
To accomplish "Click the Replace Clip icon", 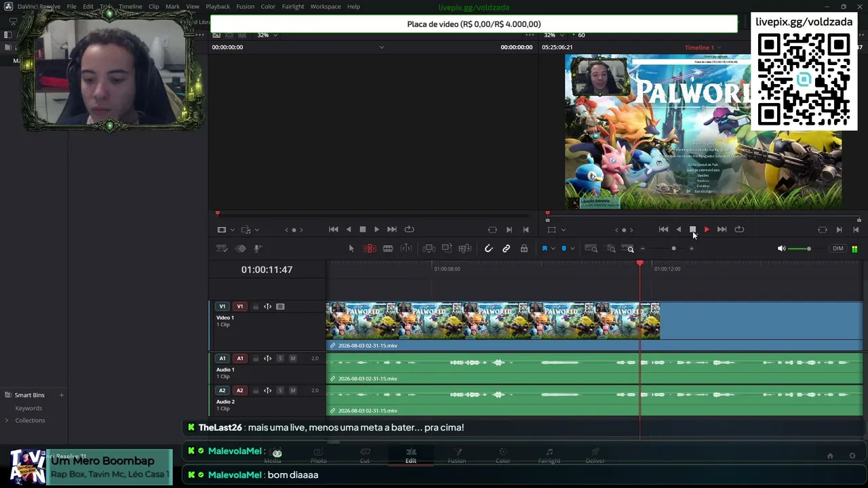I will pyautogui.click(x=465, y=249).
